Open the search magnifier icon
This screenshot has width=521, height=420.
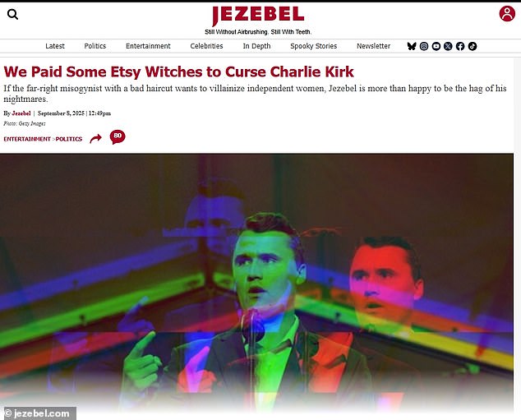tap(12, 14)
